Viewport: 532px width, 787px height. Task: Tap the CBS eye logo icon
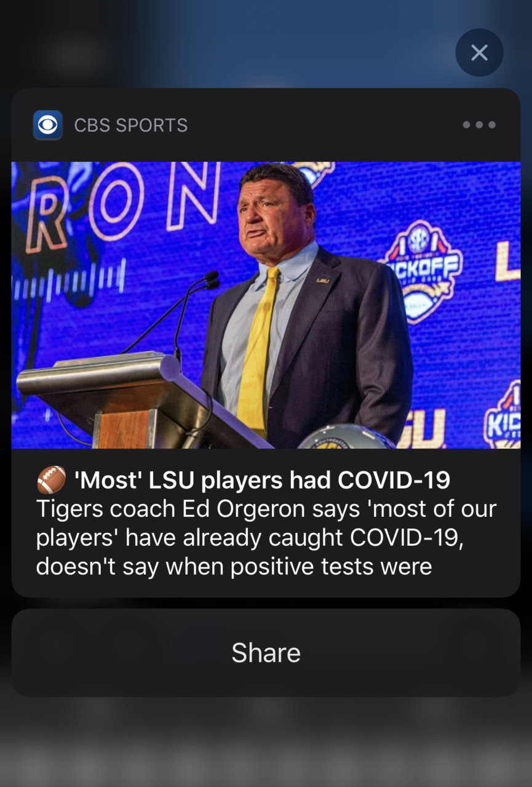point(47,125)
